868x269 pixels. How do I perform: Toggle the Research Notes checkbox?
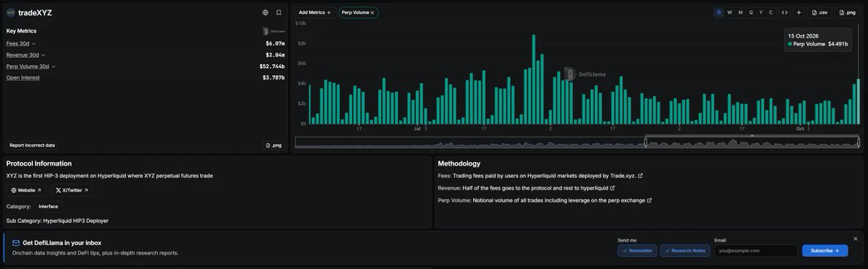(x=684, y=251)
